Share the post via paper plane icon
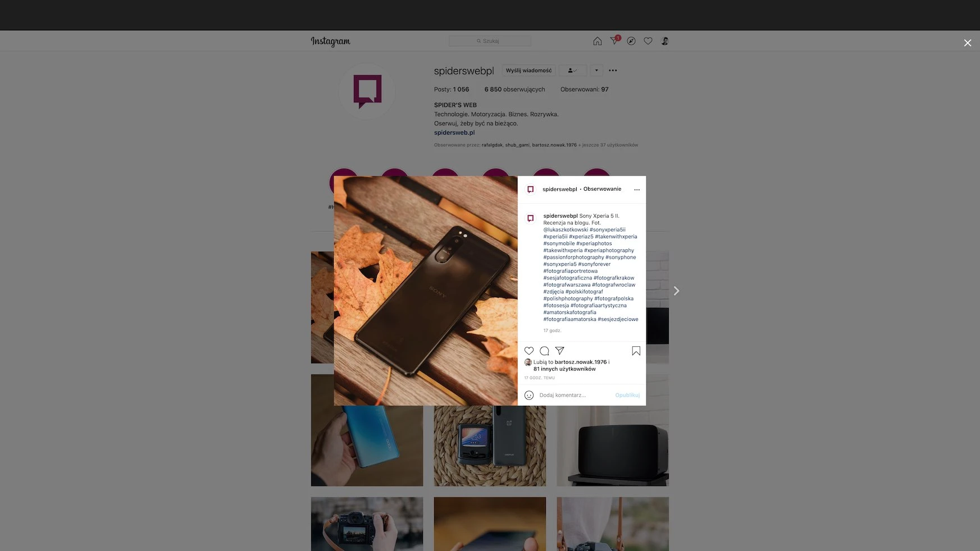The width and height of the screenshot is (980, 551). 559,351
